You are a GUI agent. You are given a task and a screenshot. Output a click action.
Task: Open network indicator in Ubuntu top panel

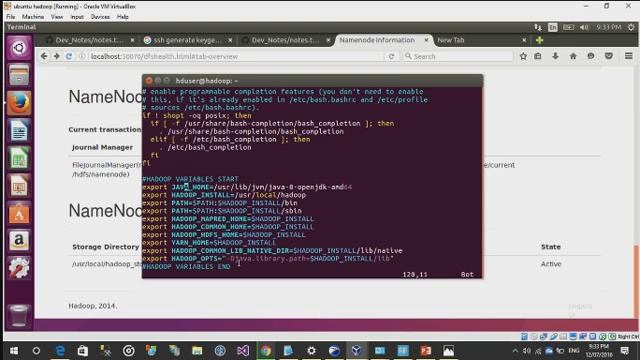(538, 27)
